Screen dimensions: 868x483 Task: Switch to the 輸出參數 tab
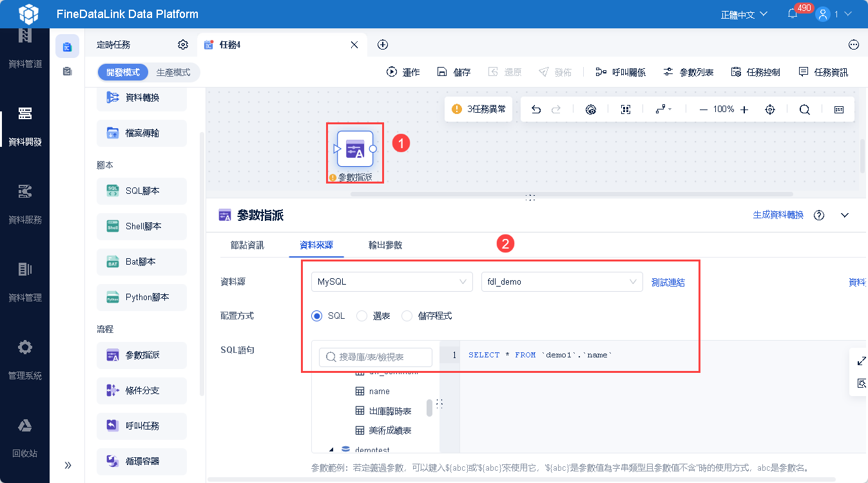tap(385, 245)
